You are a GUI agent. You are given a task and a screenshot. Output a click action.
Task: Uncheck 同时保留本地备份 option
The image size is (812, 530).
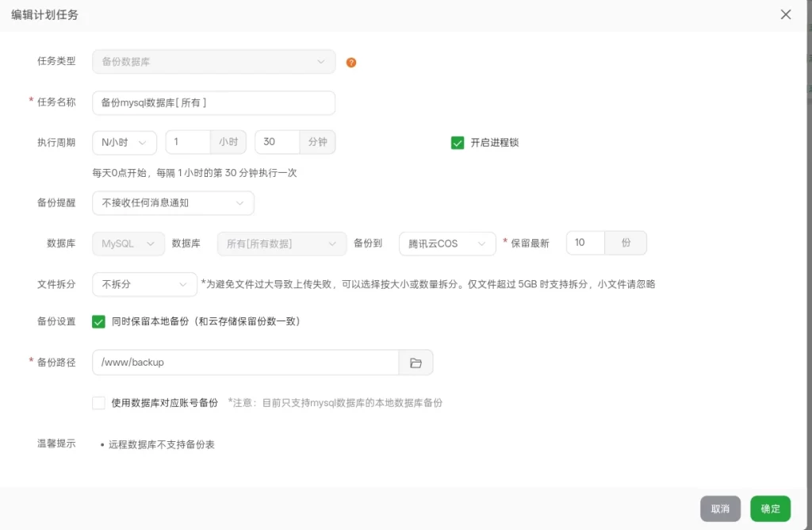click(x=98, y=322)
